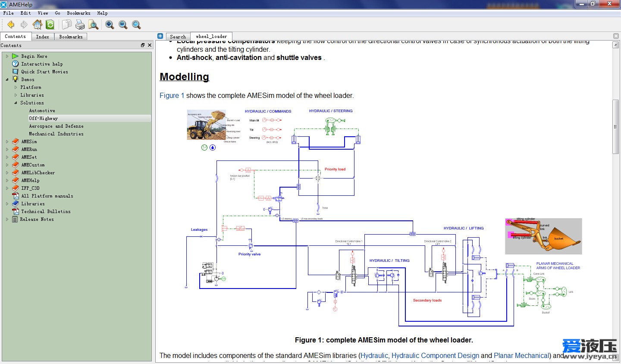Select the Off-Highway tree item
This screenshot has width=621, height=364.
43,118
